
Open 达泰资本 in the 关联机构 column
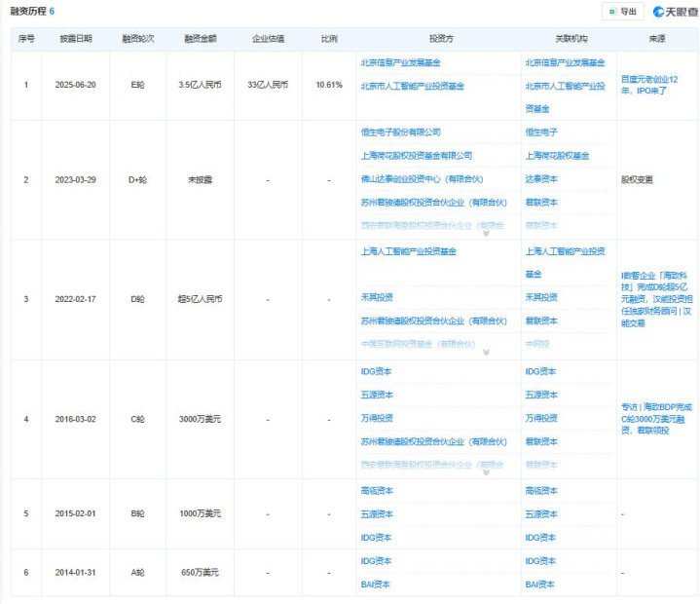tap(541, 178)
